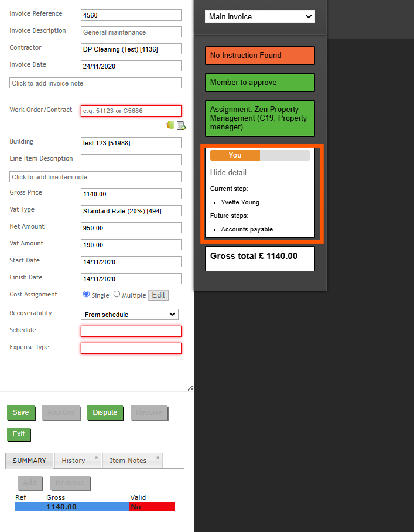Click the Work Order/Contract field
Image resolution: width=414 pixels, height=532 pixels.
click(x=131, y=111)
